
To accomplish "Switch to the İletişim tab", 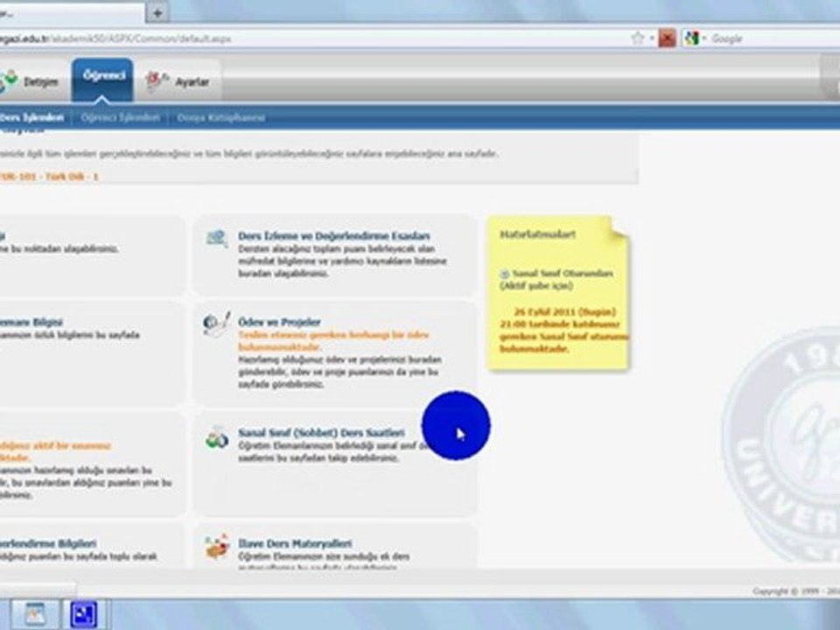I will 31,81.
